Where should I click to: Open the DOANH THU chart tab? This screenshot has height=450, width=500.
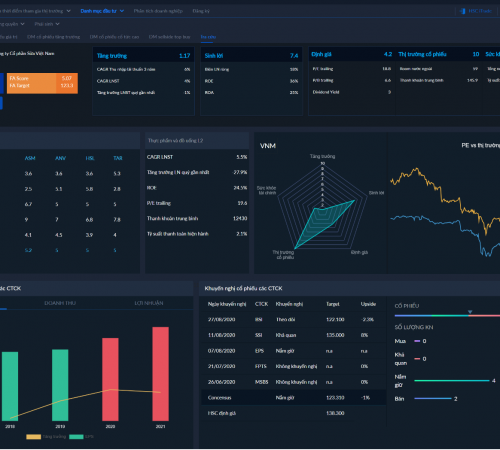(60, 303)
